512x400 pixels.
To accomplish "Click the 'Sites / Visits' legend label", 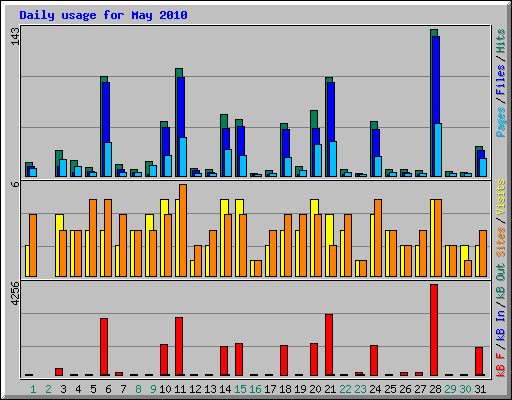I will click(501, 218).
